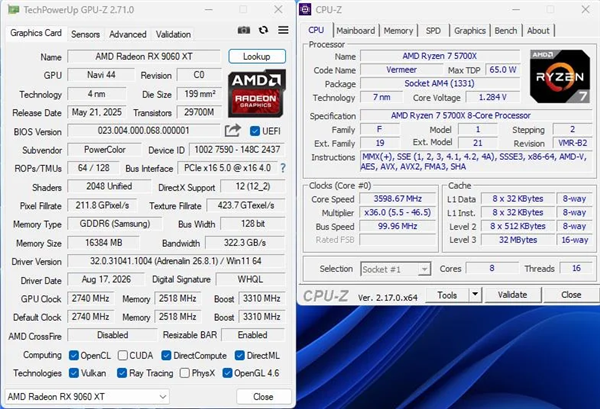600x409 pixels.
Task: Open the Socket #1 selection dropdown
Action: (396, 269)
